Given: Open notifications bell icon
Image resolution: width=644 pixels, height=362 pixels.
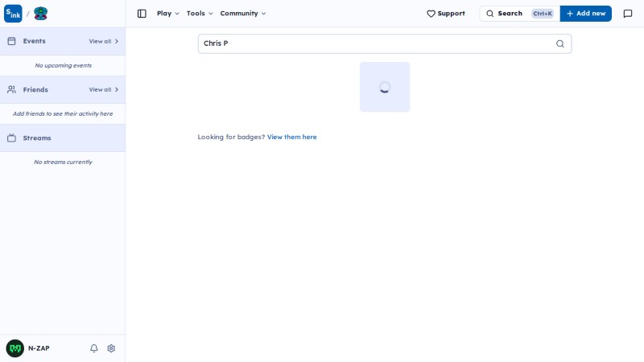Looking at the screenshot, I should 93,348.
